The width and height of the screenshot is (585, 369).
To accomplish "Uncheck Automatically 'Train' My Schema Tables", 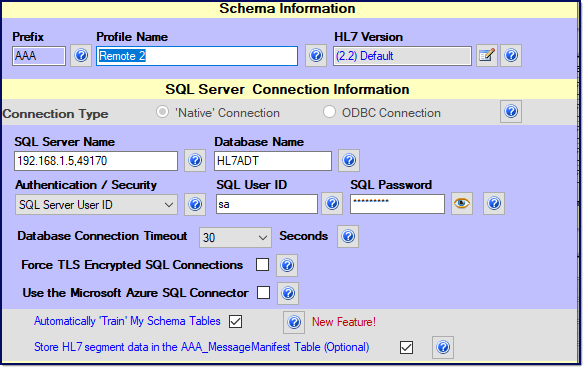I will (235, 321).
